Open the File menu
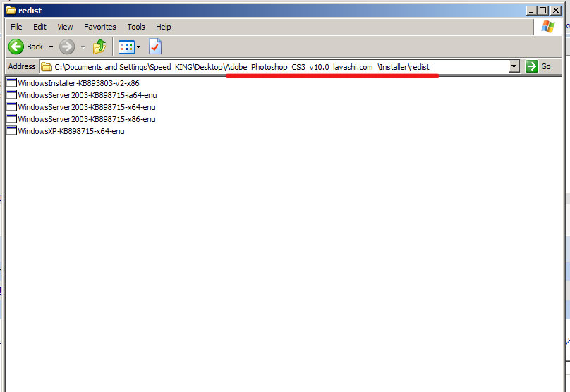 [x=16, y=27]
